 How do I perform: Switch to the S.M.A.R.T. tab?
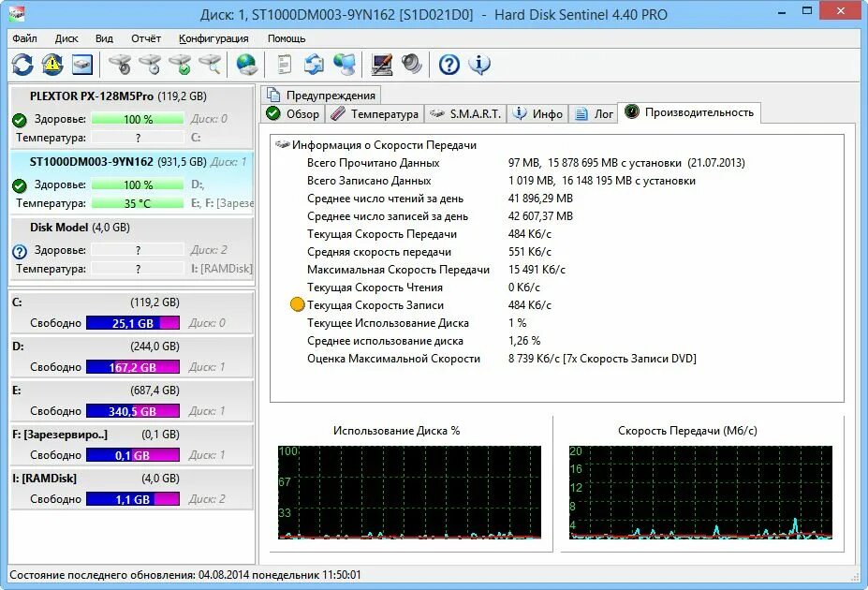[x=466, y=114]
